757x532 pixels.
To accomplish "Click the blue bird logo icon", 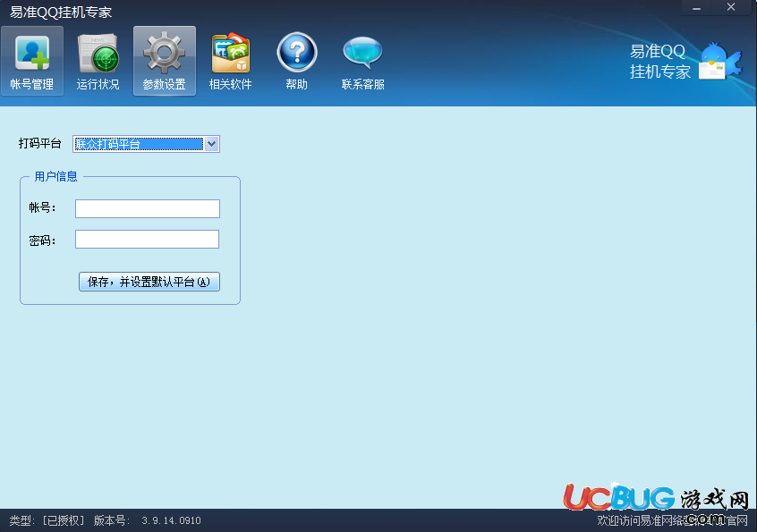I will pyautogui.click(x=719, y=62).
